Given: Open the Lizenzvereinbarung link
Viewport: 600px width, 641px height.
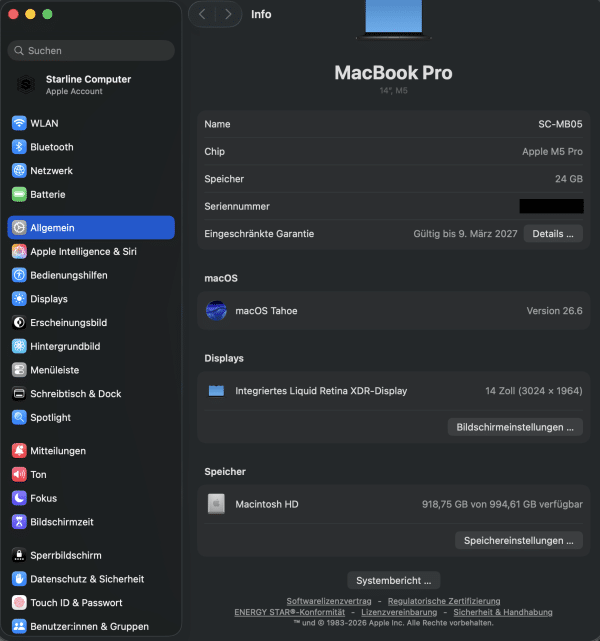Looking at the screenshot, I should coord(399,612).
